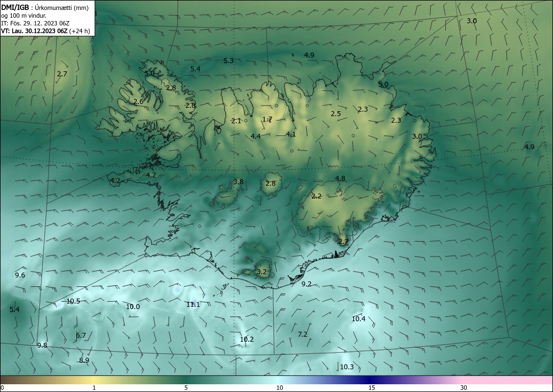Click the 6.7 map value
The image size is (553, 392).
(81, 335)
